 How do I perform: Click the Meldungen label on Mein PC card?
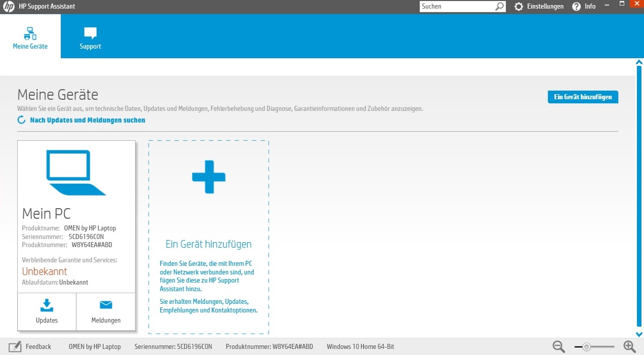tap(106, 320)
